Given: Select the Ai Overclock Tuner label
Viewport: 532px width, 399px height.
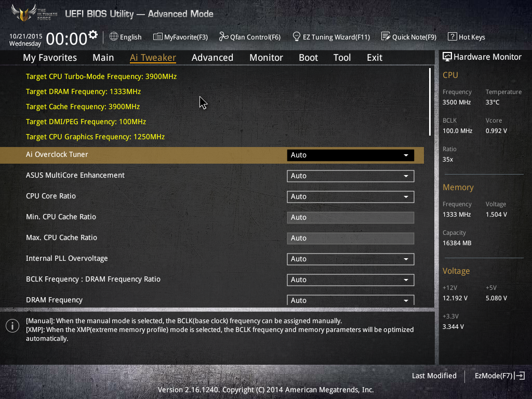Looking at the screenshot, I should 57,154.
